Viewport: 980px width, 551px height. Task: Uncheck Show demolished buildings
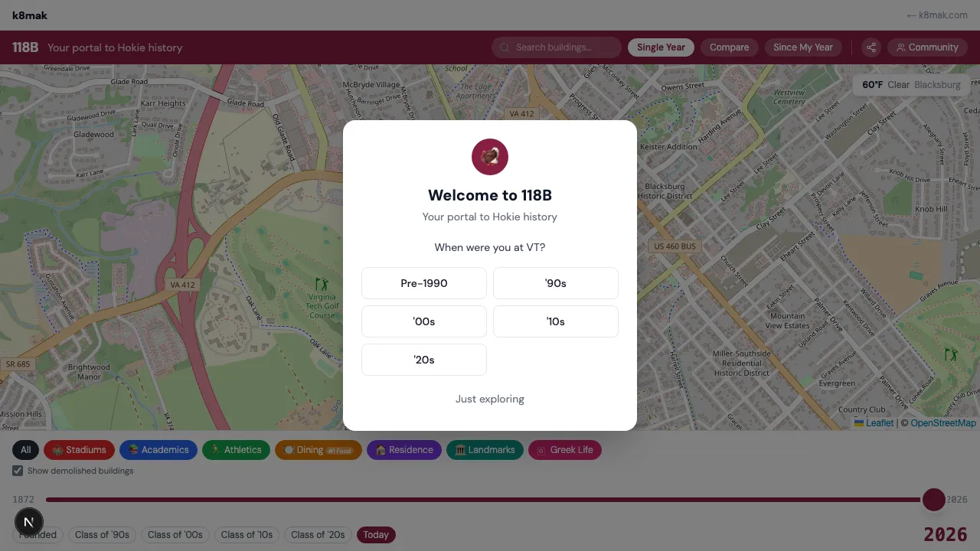tap(18, 471)
